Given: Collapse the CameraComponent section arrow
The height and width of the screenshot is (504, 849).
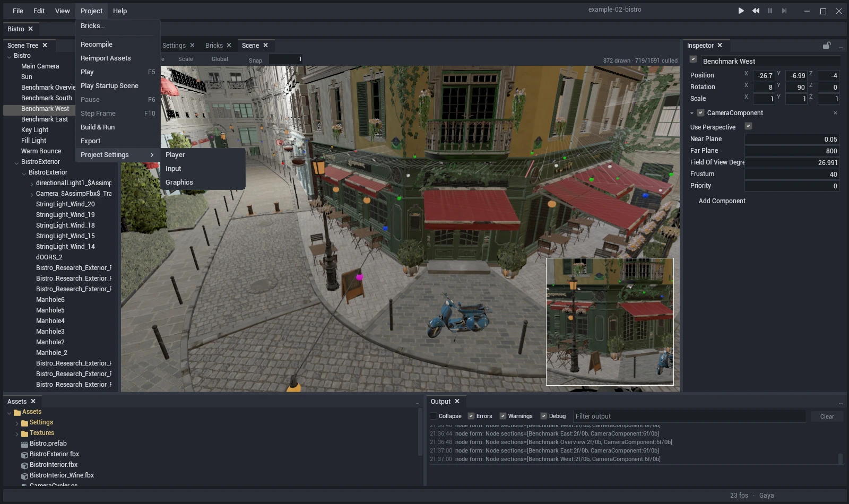Looking at the screenshot, I should [x=692, y=113].
